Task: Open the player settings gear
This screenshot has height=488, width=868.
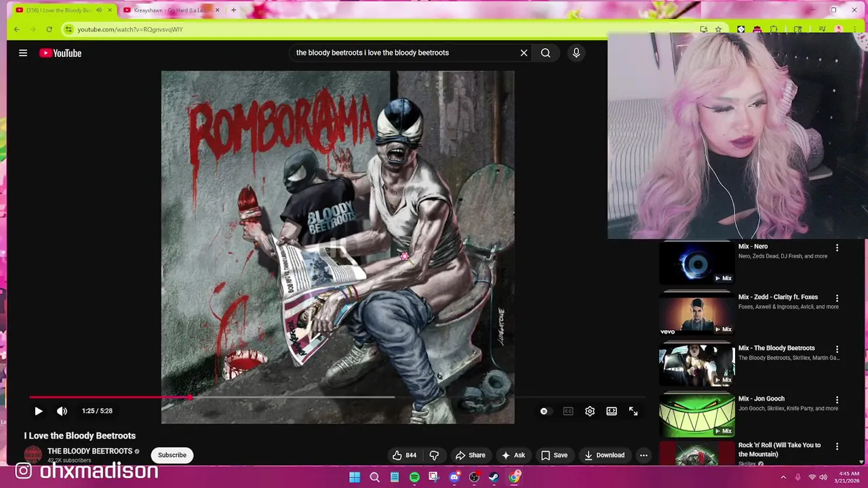Action: pos(590,411)
